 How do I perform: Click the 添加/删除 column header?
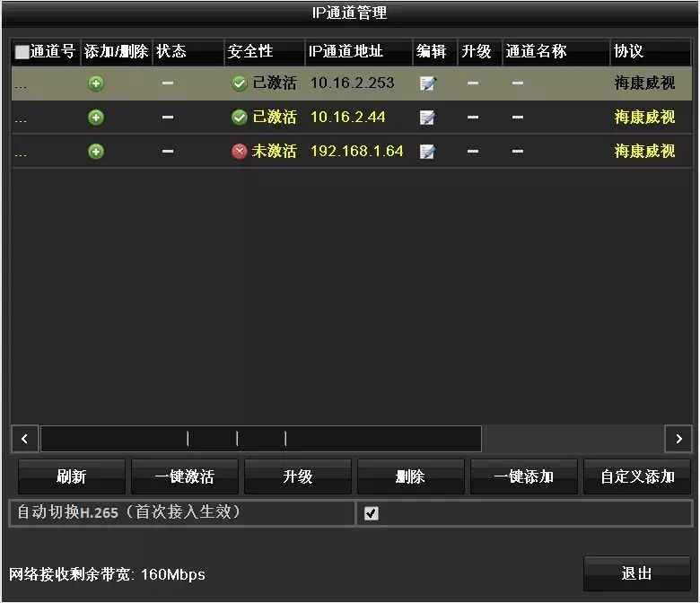[116, 52]
